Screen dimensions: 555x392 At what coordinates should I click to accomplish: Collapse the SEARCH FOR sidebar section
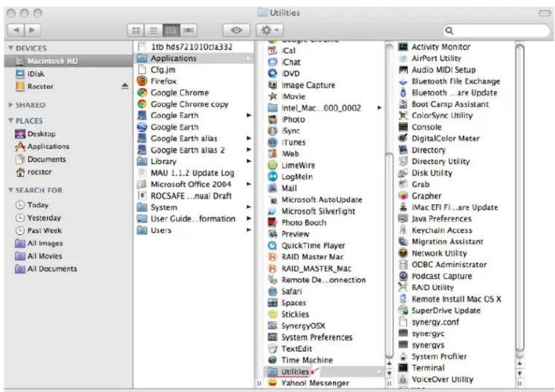[10, 190]
